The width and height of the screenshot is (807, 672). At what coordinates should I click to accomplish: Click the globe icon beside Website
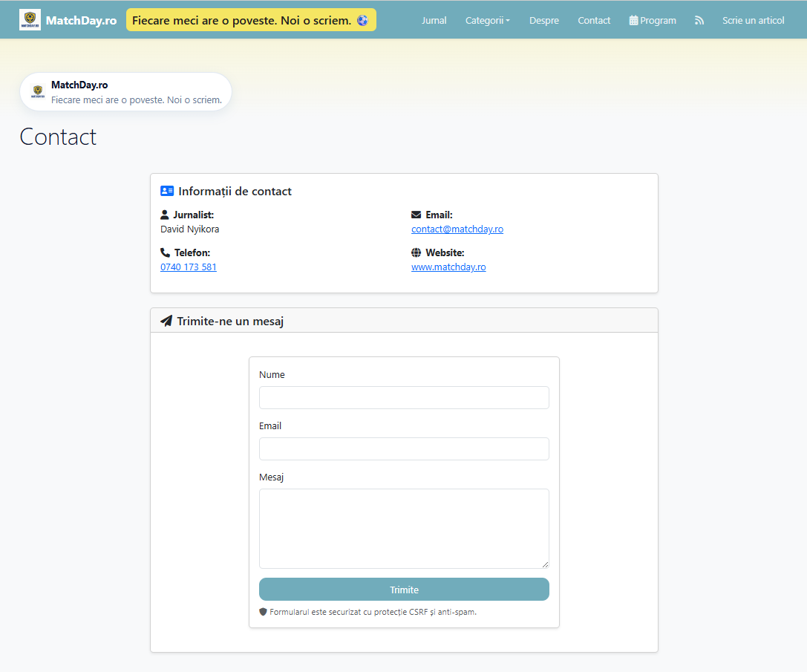416,253
